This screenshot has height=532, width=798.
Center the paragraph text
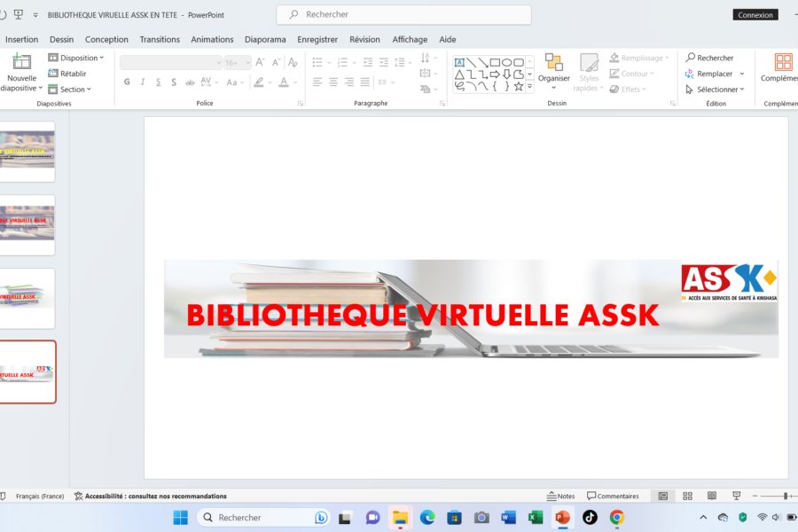333,82
